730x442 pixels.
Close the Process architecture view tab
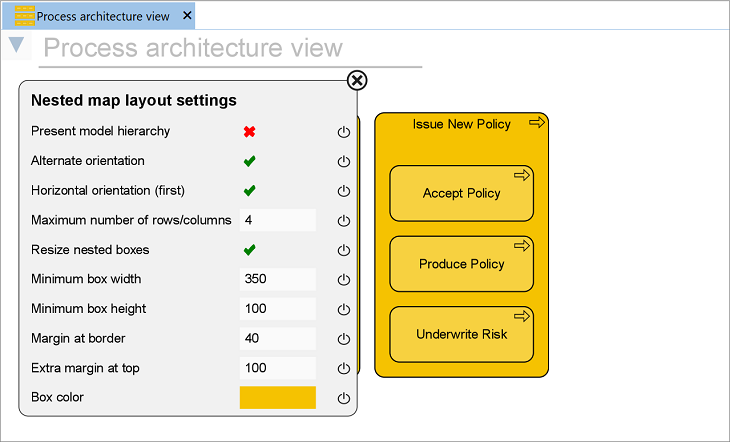tap(187, 16)
